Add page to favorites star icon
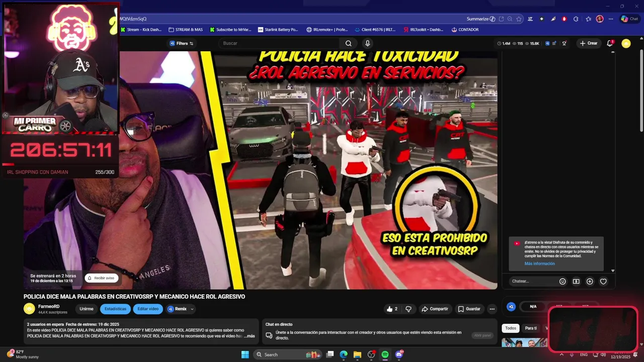The width and height of the screenshot is (644, 362). tap(519, 19)
